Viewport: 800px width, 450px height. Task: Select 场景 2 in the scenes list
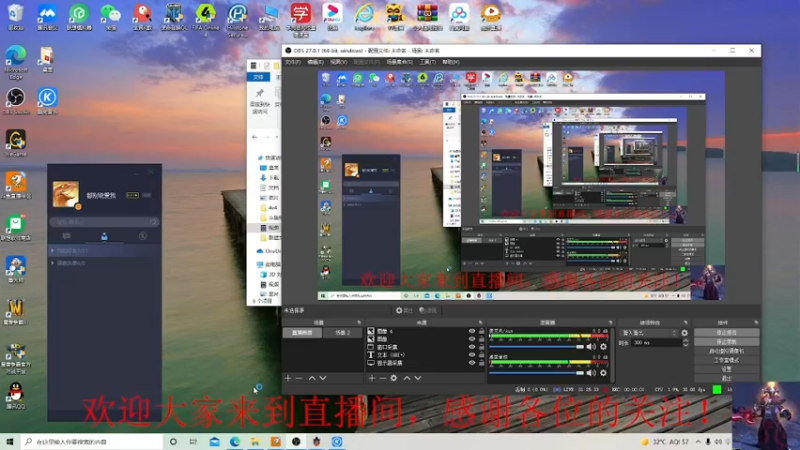(342, 333)
